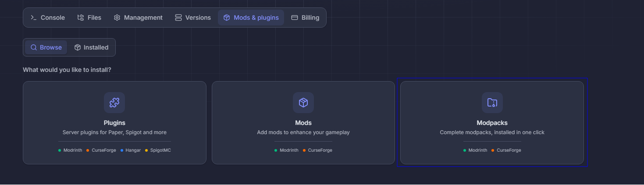
Task: Select the Mods & plugins tab
Action: click(251, 18)
